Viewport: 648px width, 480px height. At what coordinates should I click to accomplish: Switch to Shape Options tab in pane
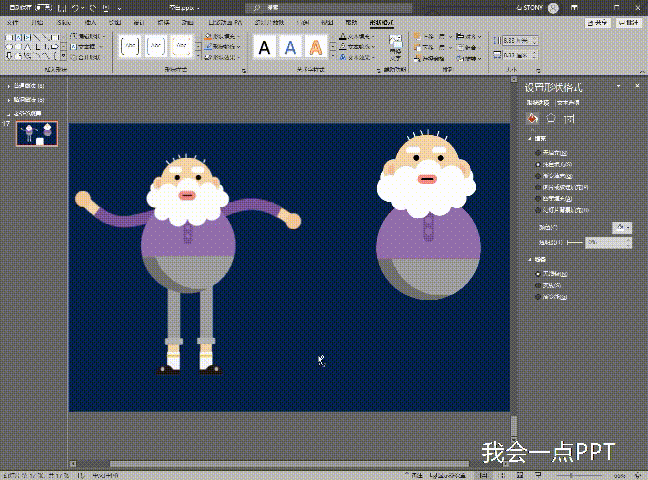[x=538, y=103]
